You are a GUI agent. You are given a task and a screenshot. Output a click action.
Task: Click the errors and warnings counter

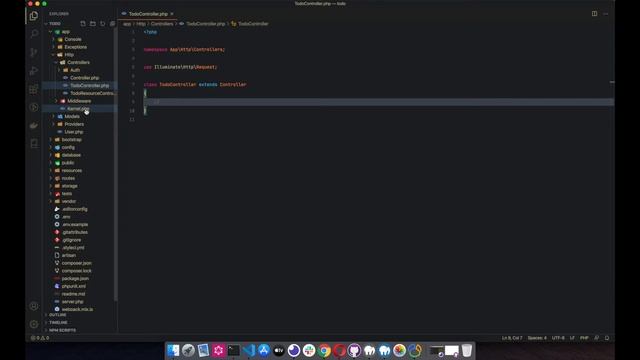point(40,338)
